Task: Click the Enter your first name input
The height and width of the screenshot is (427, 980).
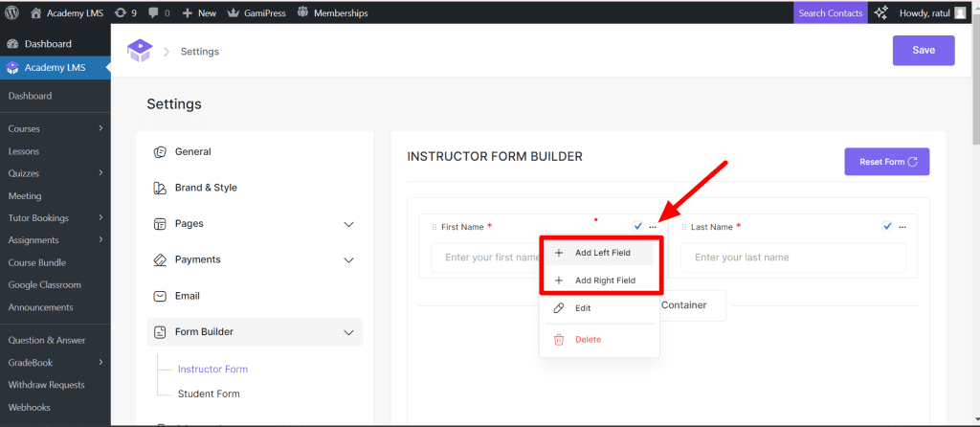Action: (x=485, y=257)
